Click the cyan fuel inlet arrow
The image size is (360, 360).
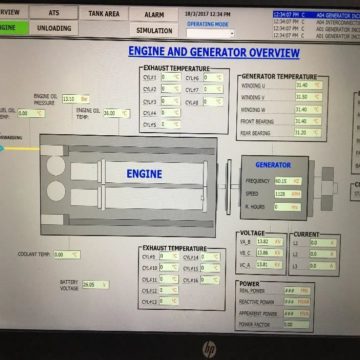coord(2,149)
